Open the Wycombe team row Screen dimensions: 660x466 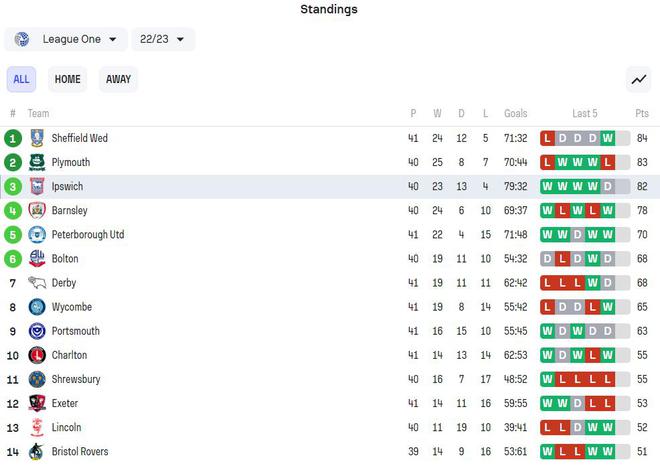[71, 307]
